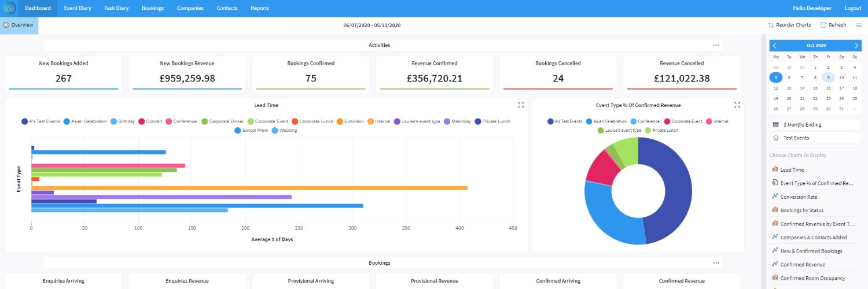Toggle Asian Celebration in Lead Time legend
The image size is (868, 289).
86,121
